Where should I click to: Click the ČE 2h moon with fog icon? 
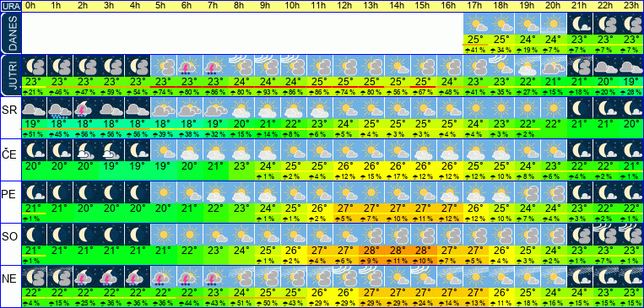85,150
